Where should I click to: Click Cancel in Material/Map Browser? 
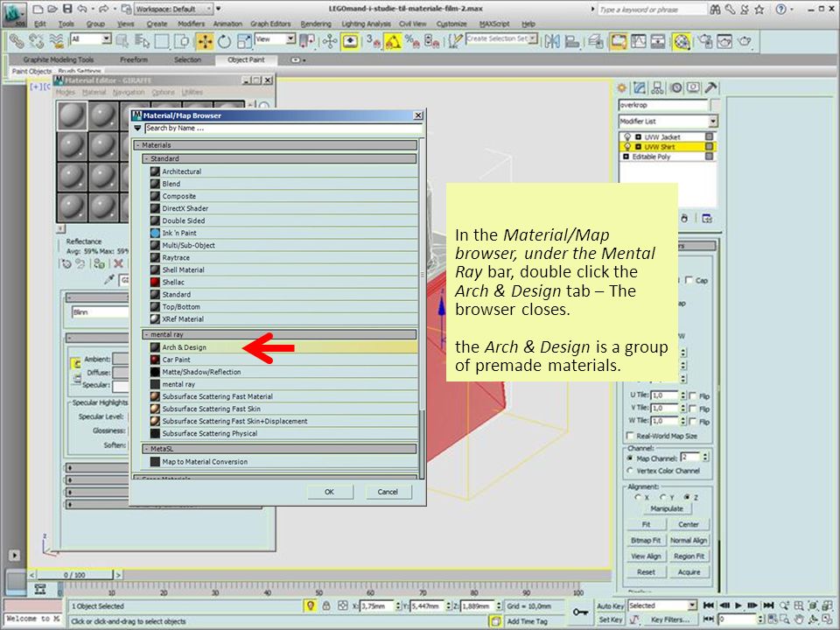coord(388,492)
